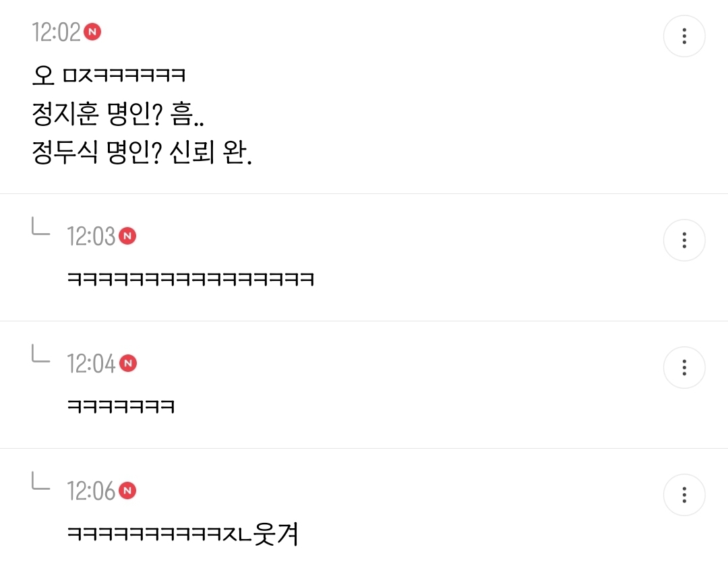Image resolution: width=728 pixels, height=570 pixels.
Task: Open the options menu for the 12:06 reply
Action: (x=684, y=495)
